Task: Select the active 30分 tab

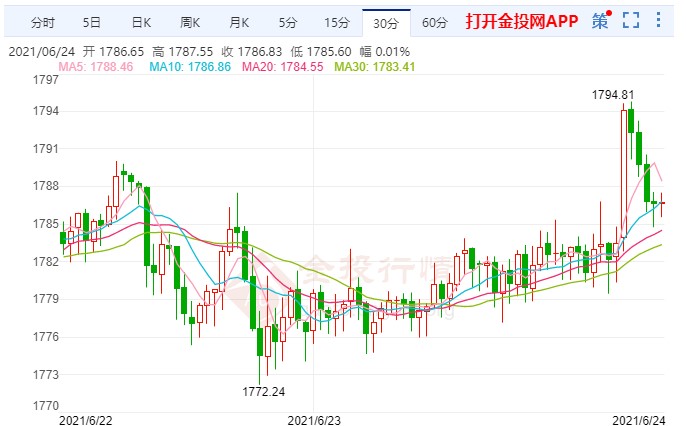Action: (386, 23)
